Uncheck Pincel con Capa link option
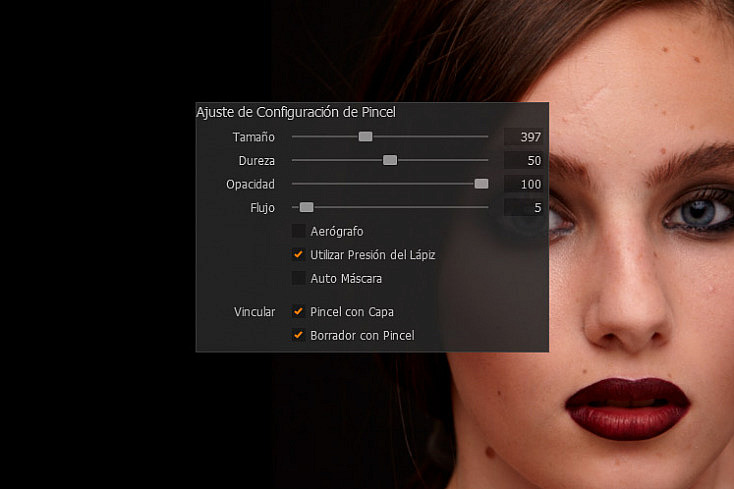The width and height of the screenshot is (734, 489). point(298,311)
